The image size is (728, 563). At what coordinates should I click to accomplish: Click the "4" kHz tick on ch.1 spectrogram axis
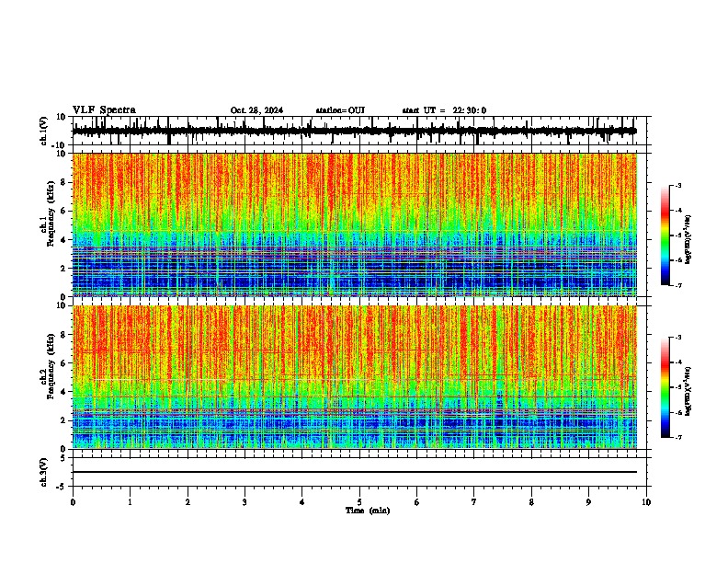[63, 240]
